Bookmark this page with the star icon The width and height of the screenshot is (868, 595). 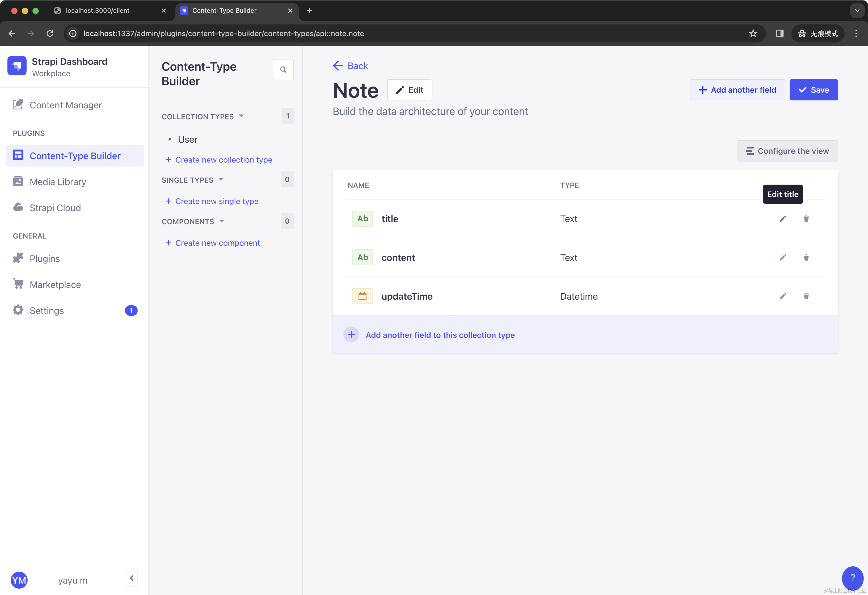[x=753, y=33]
